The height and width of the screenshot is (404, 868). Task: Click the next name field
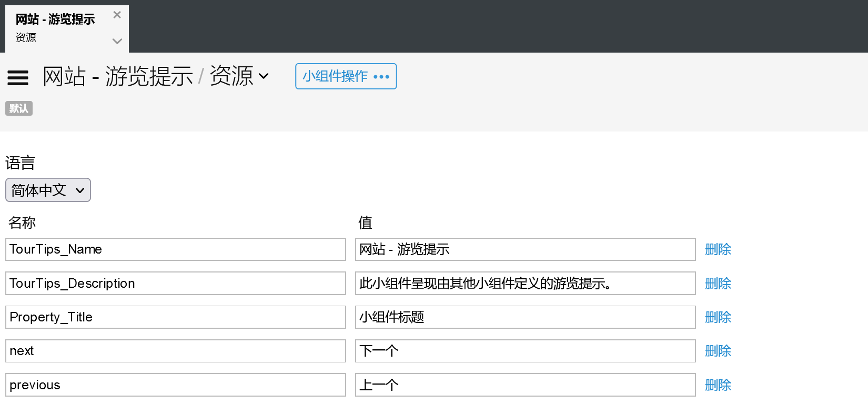[x=176, y=351]
